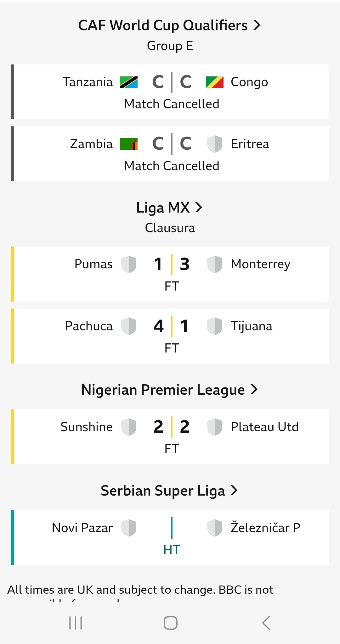Tap the Novi Pazar shield badge
This screenshot has width=340, height=644.
pos(129,528)
